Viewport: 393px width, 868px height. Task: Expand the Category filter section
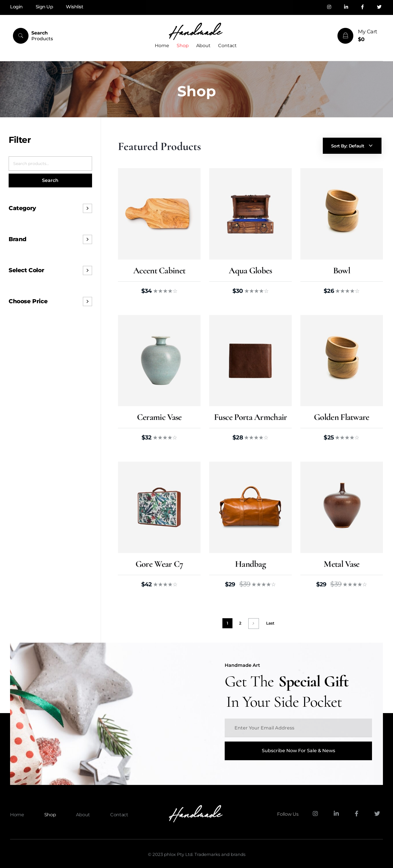coord(87,208)
